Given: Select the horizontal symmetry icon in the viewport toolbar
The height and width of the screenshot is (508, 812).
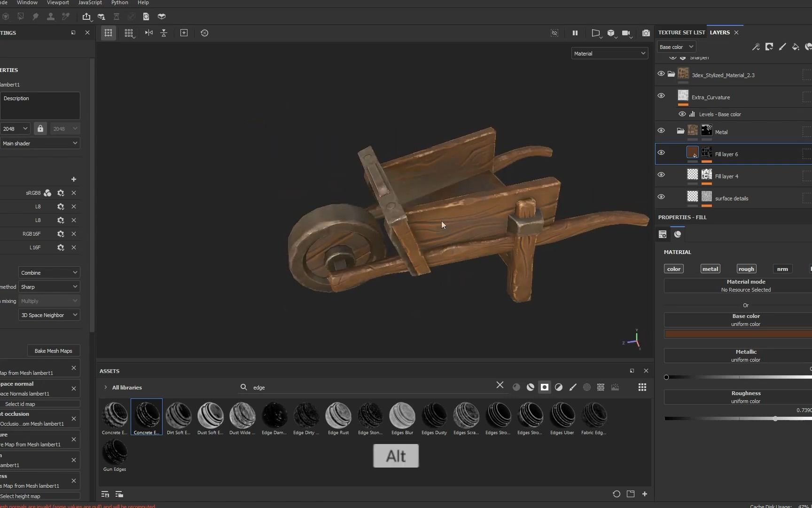Looking at the screenshot, I should click(x=149, y=33).
